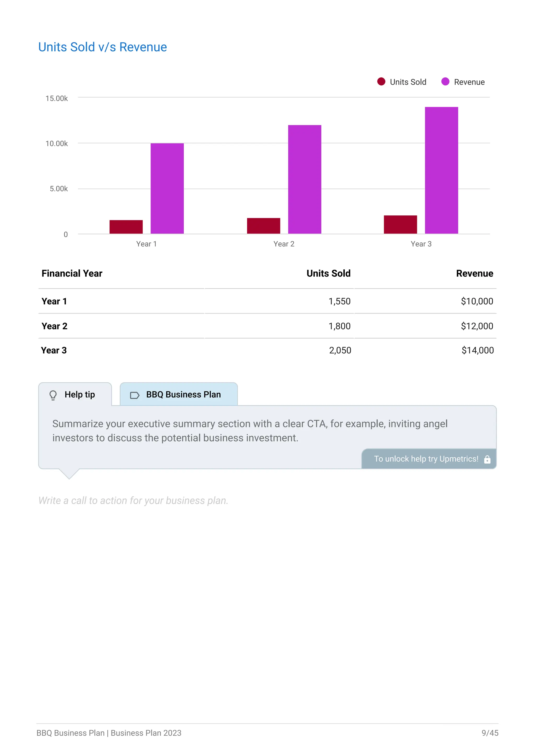Click the page number 9/45 in footer
Viewport: 535px width, 756px height.
(x=490, y=733)
